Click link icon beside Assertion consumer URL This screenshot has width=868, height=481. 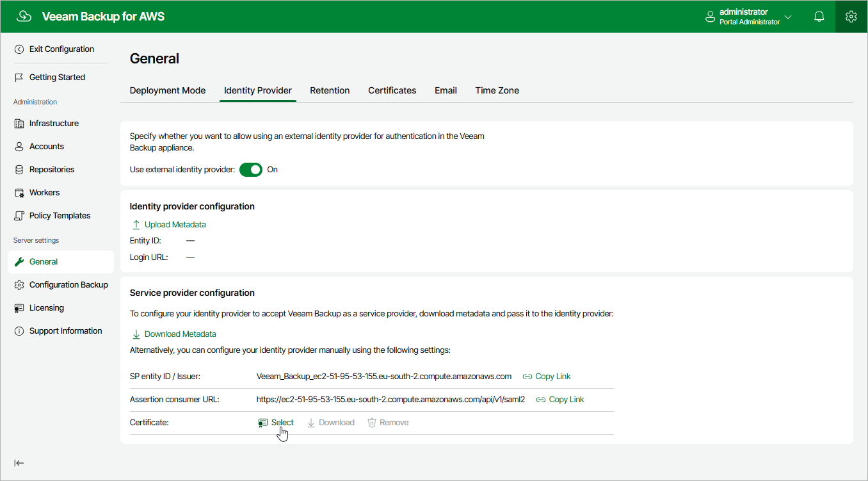coord(541,400)
